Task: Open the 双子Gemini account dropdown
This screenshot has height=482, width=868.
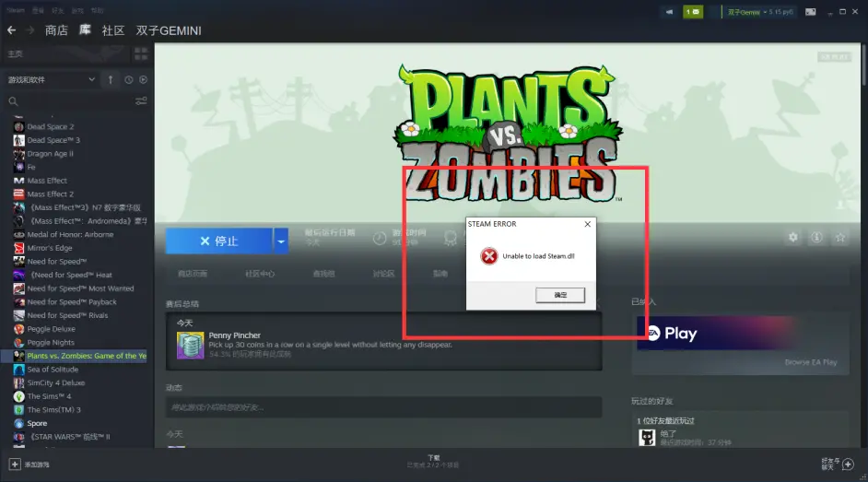Action: pyautogui.click(x=760, y=12)
